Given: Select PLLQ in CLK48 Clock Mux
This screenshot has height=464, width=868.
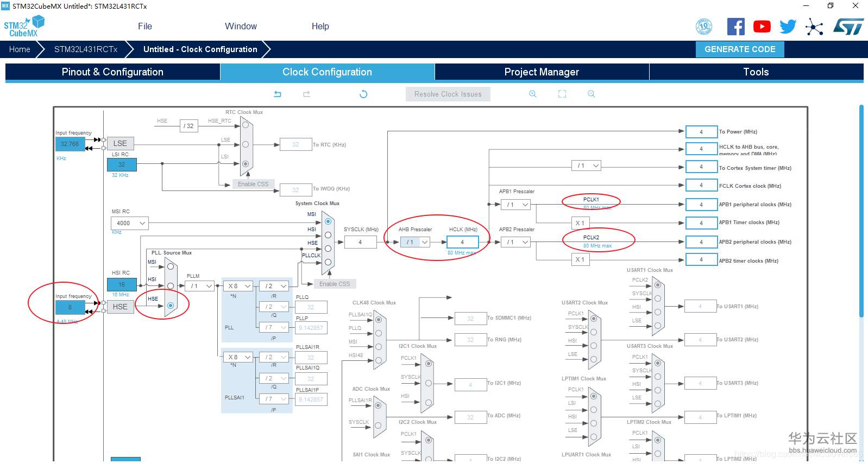Looking at the screenshot, I should pyautogui.click(x=379, y=333).
